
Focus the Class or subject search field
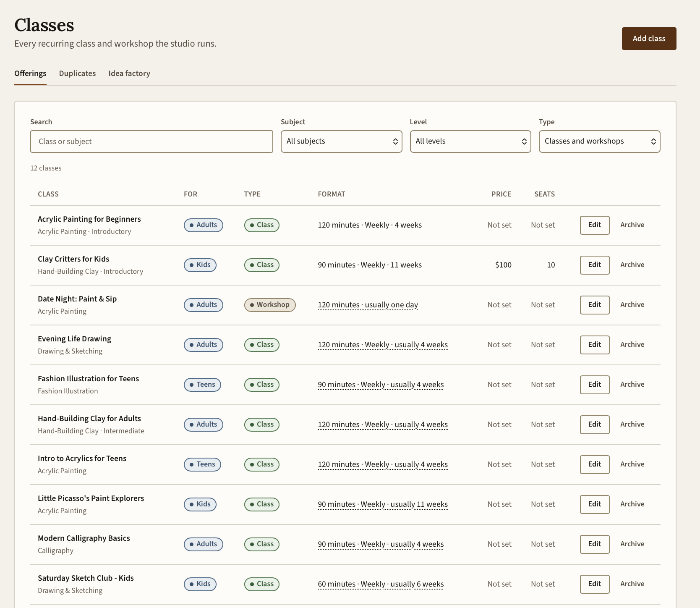151,142
